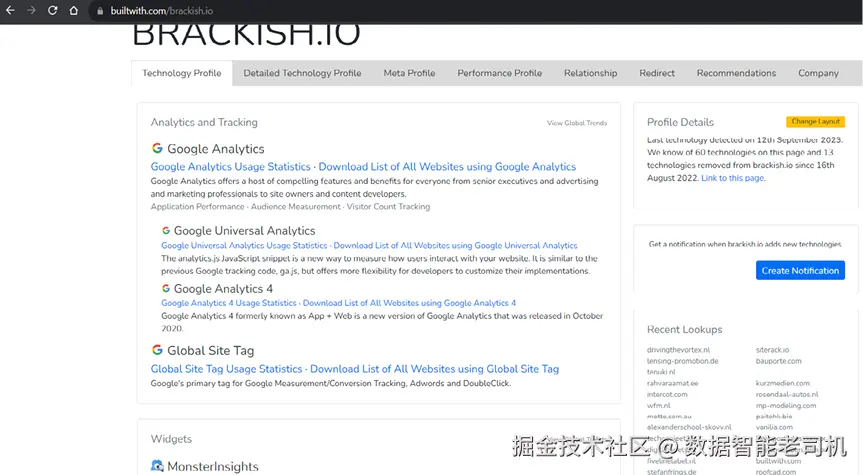Click the Analytics and Tracking section title
Viewport: 863px width, 475px height.
point(204,122)
